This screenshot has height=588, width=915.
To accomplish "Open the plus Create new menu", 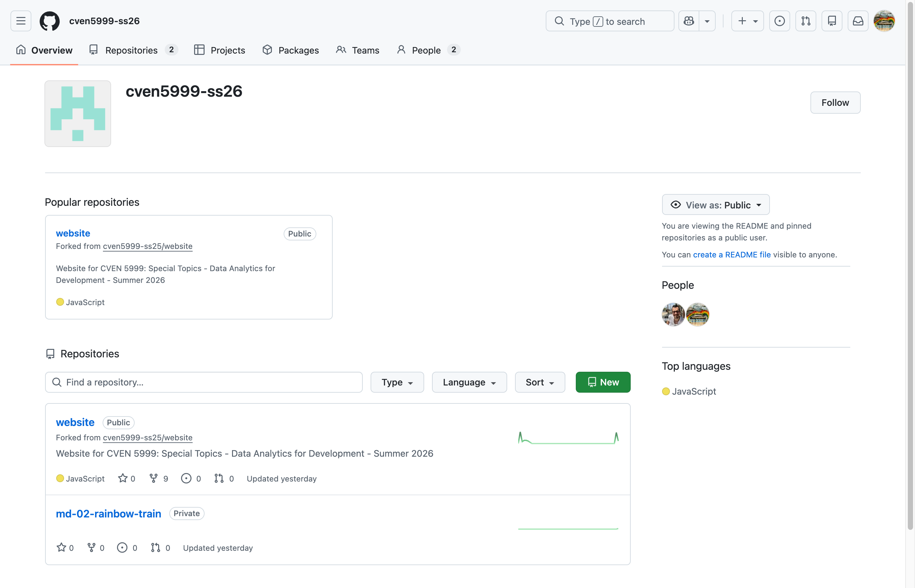I will (747, 21).
